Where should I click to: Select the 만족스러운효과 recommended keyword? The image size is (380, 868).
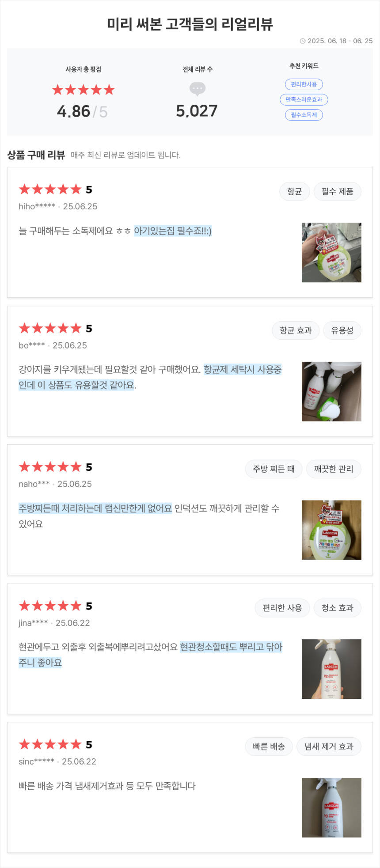click(304, 100)
